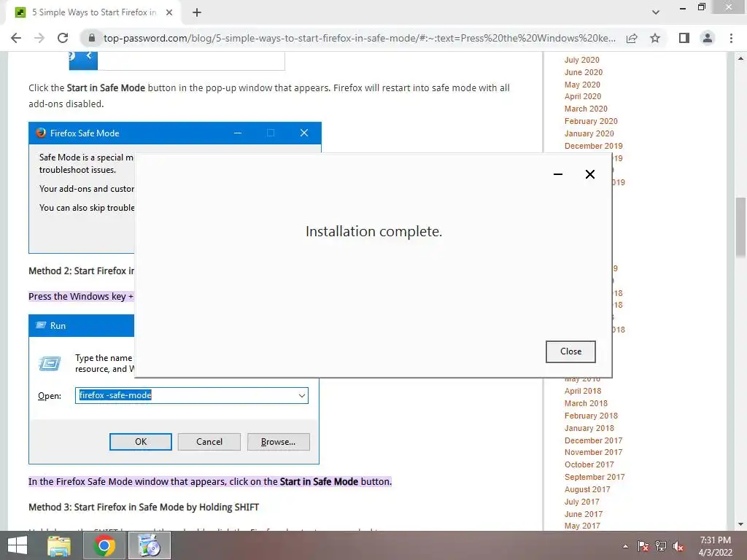Click the scrollbar up arrow

740,58
